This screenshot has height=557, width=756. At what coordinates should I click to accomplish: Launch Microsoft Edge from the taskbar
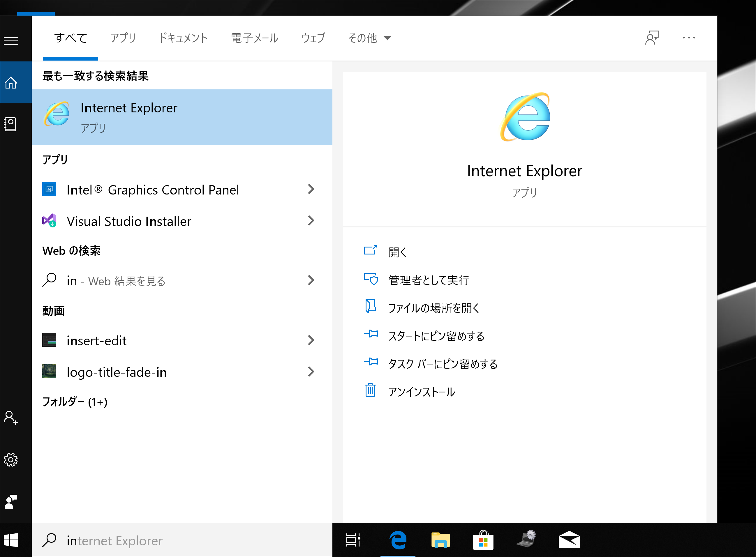point(398,540)
